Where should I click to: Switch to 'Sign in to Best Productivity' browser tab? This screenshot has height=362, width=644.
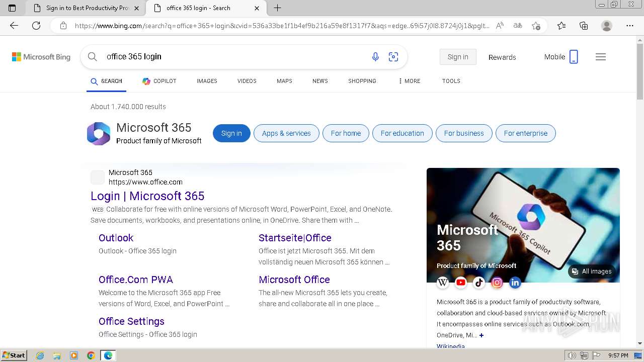pos(86,8)
